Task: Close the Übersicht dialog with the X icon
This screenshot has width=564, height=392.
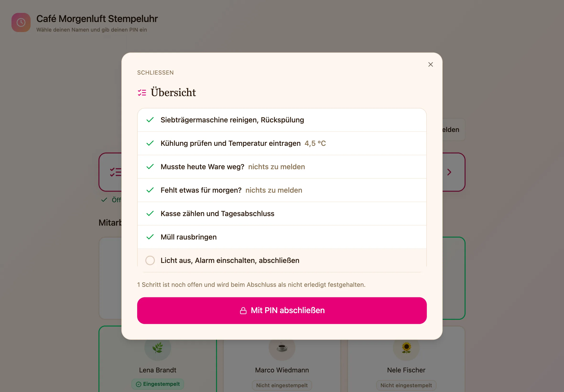Action: pyautogui.click(x=430, y=64)
